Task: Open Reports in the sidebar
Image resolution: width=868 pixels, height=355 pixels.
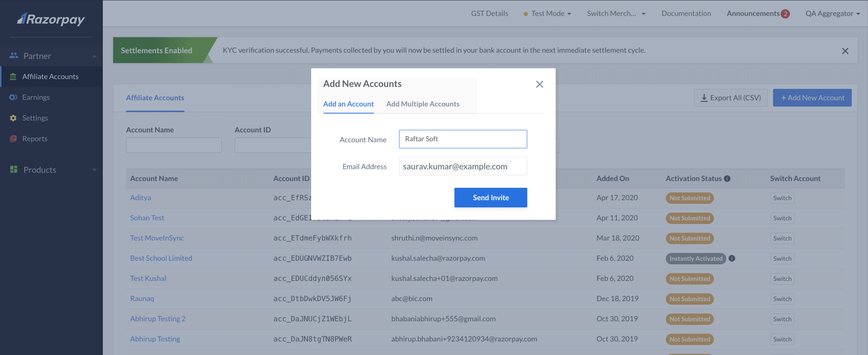Action: 35,139
